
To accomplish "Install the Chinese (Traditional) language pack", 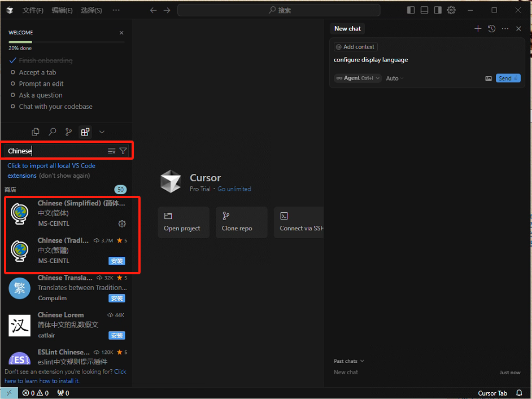I will coord(117,261).
